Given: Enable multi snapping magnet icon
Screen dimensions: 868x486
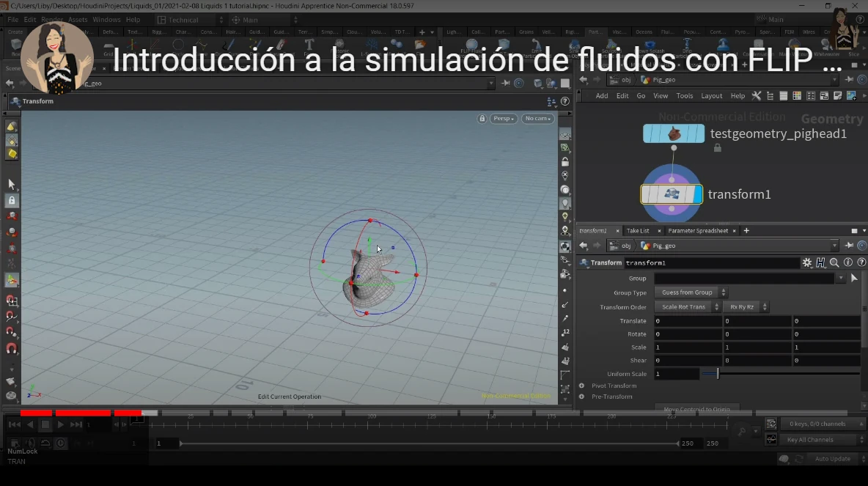Looking at the screenshot, I should point(12,349).
